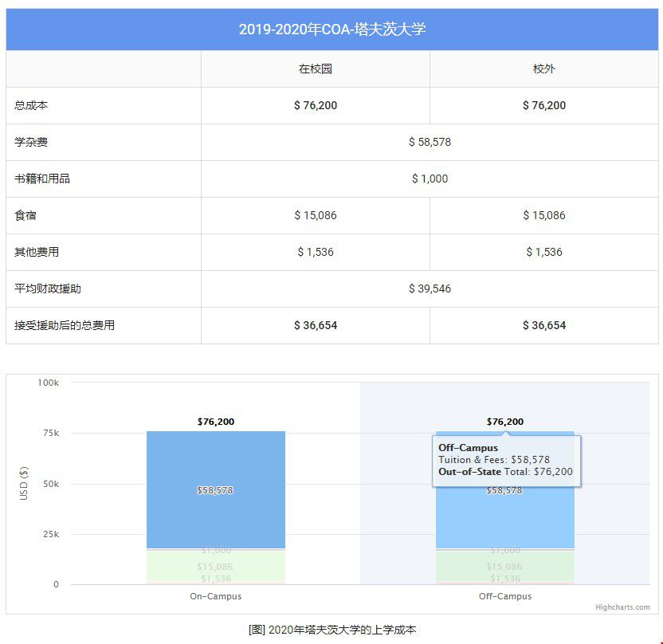Click the 75k y-axis label
This screenshot has width=663, height=644.
click(51, 433)
